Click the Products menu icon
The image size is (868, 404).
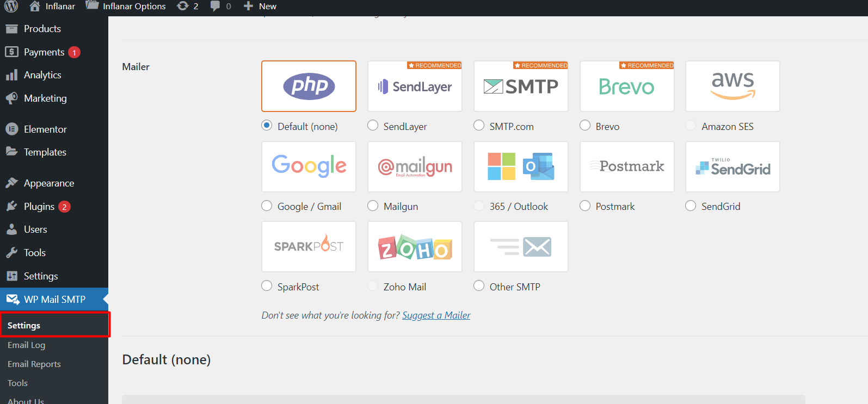pos(11,29)
